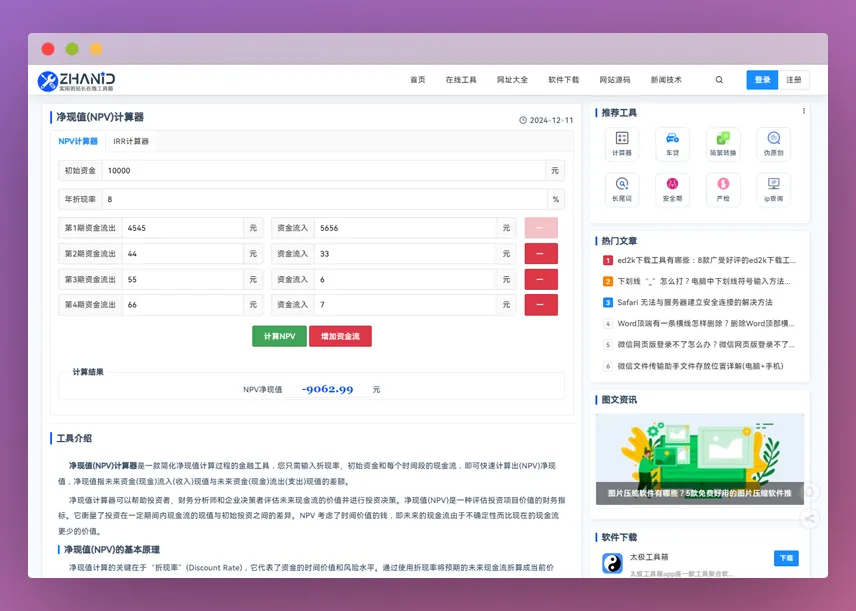Go to 首页 in the navigation bar
The height and width of the screenshot is (611, 856).
point(418,80)
